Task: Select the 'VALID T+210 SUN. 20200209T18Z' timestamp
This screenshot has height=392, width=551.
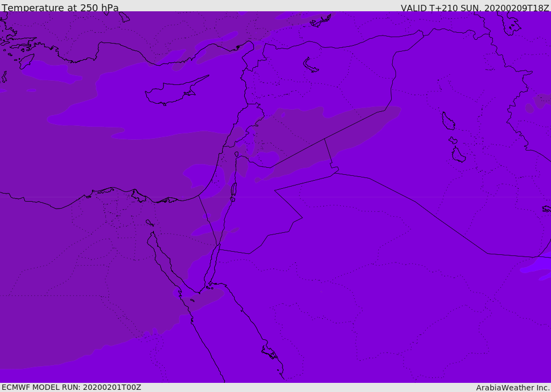Action: click(x=475, y=8)
